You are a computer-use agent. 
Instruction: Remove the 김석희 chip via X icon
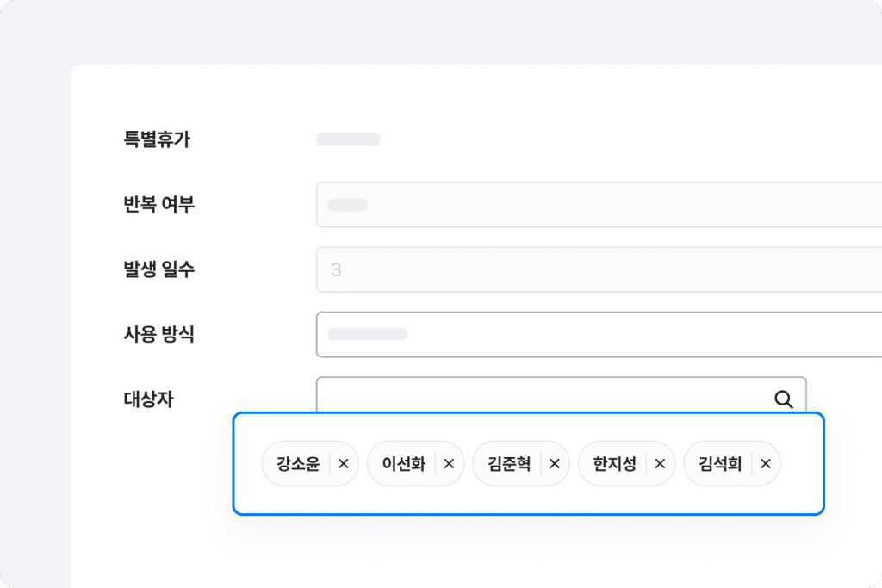[765, 464]
